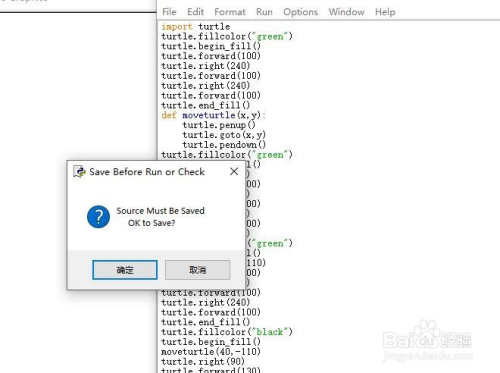The height and width of the screenshot is (373, 500).
Task: Open the Options menu
Action: tap(300, 12)
